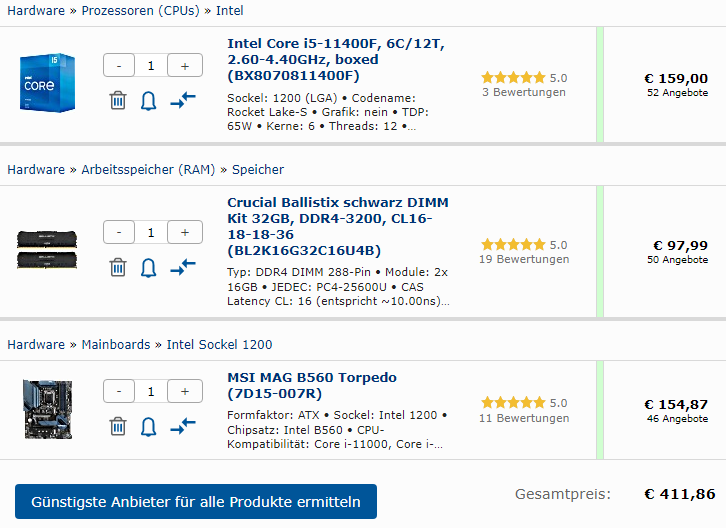The width and height of the screenshot is (726, 528).
Task: Click Günstigste Anbieter für alle Produkte ermitteln
Action: (x=196, y=502)
